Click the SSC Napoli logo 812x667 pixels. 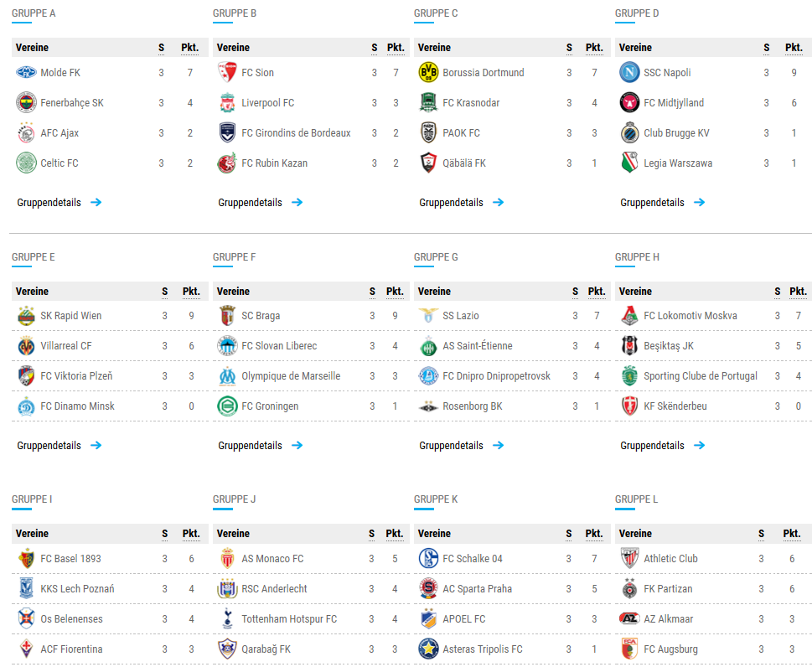(x=629, y=73)
